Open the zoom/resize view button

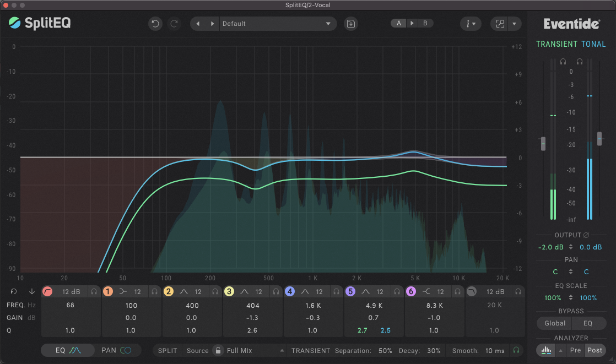[x=500, y=24]
